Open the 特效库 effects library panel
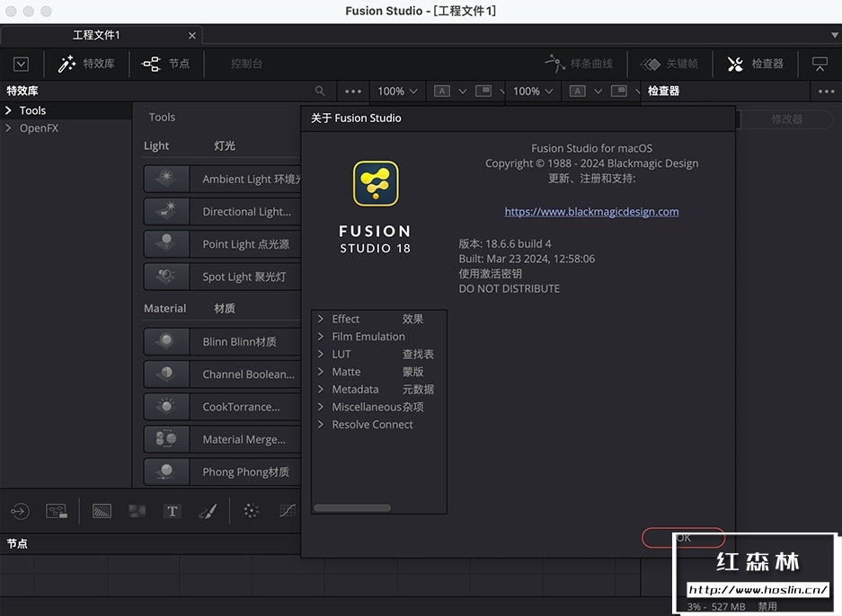This screenshot has width=842, height=616. point(86,64)
